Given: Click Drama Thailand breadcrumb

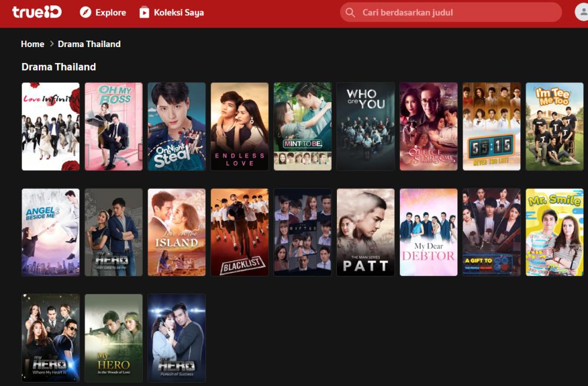Looking at the screenshot, I should pyautogui.click(x=89, y=44).
